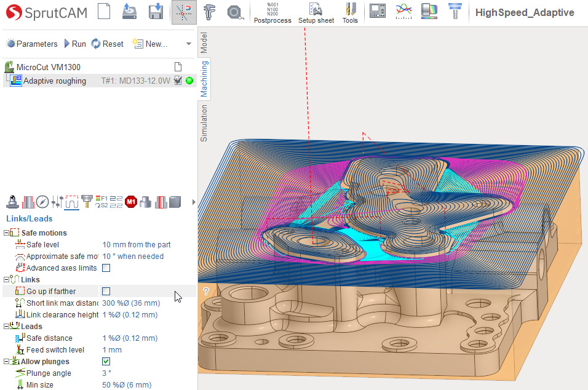Open the M1 miscellaneous commands page
The image size is (588, 390).
point(131,202)
